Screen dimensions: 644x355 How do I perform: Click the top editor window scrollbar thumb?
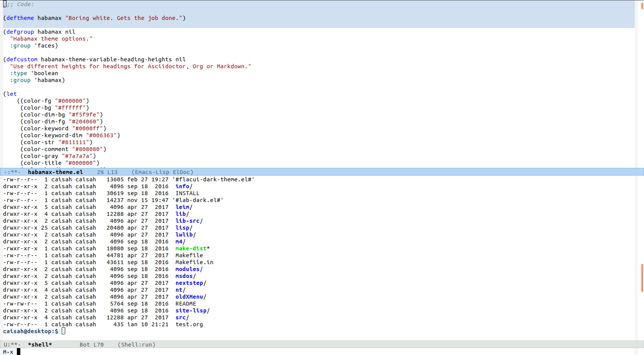(x=642, y=5)
